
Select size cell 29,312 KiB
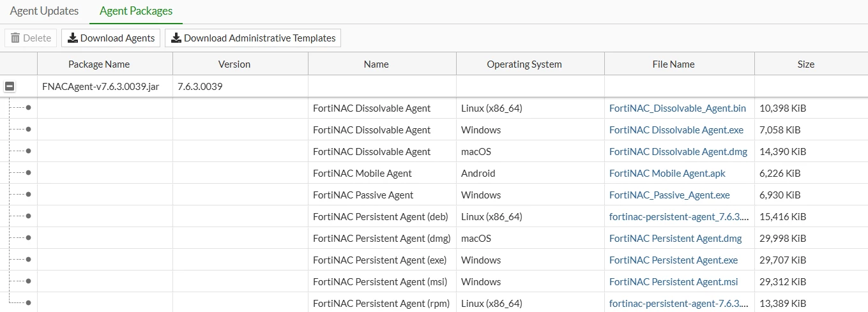783,281
